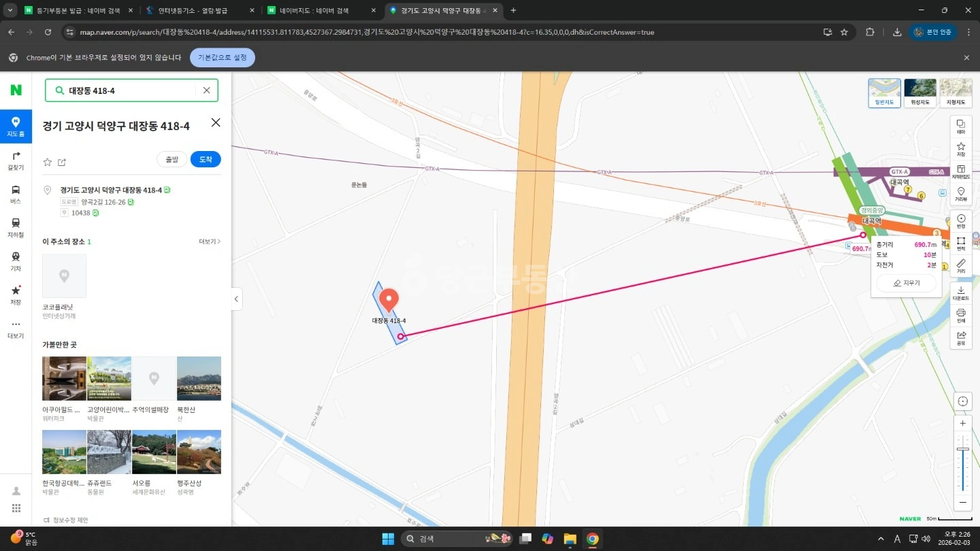The height and width of the screenshot is (551, 980).
Task: Toggle the favorite star for this address
Action: [x=48, y=162]
